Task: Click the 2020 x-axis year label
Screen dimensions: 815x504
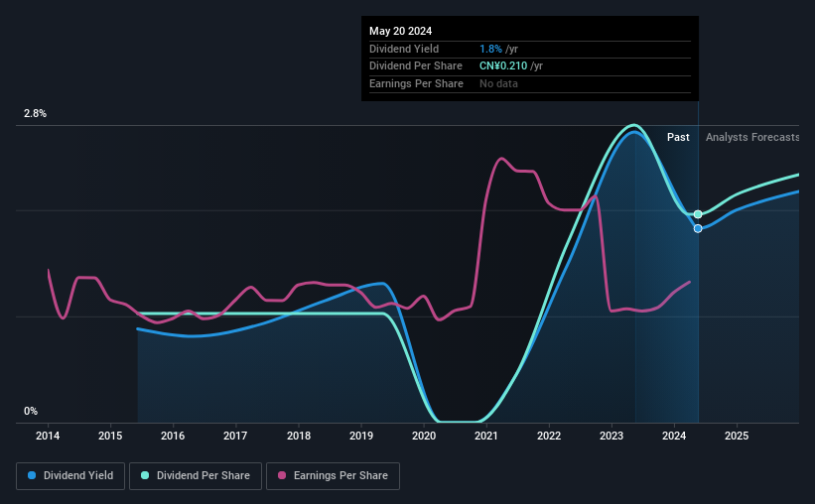Action: coord(424,436)
